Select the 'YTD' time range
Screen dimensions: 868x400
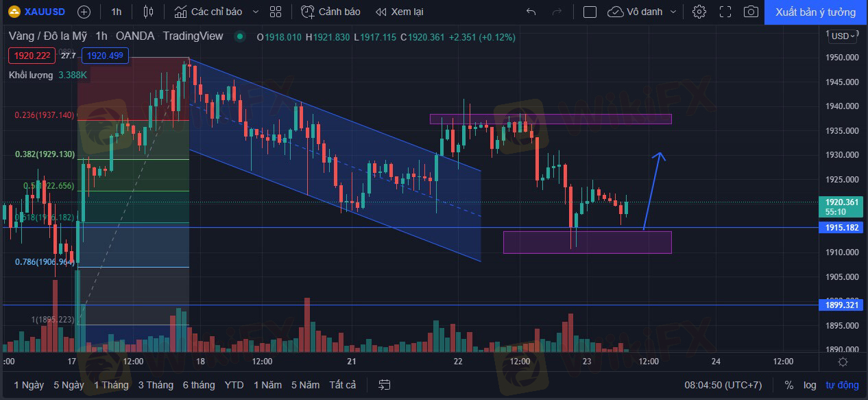234,385
